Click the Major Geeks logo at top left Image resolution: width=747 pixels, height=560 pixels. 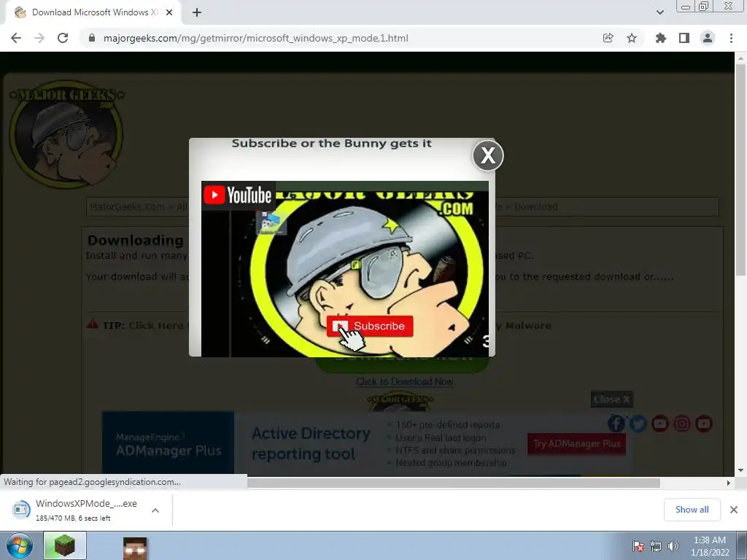[66, 134]
